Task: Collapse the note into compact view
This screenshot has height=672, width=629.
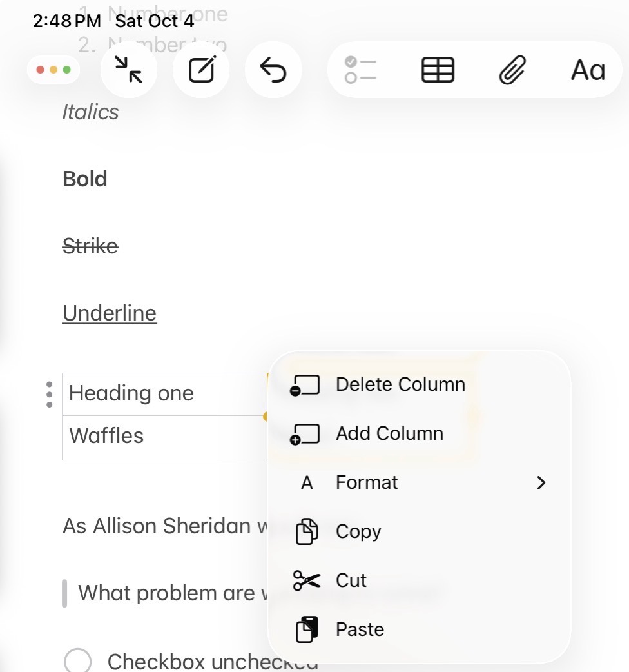Action: (129, 70)
